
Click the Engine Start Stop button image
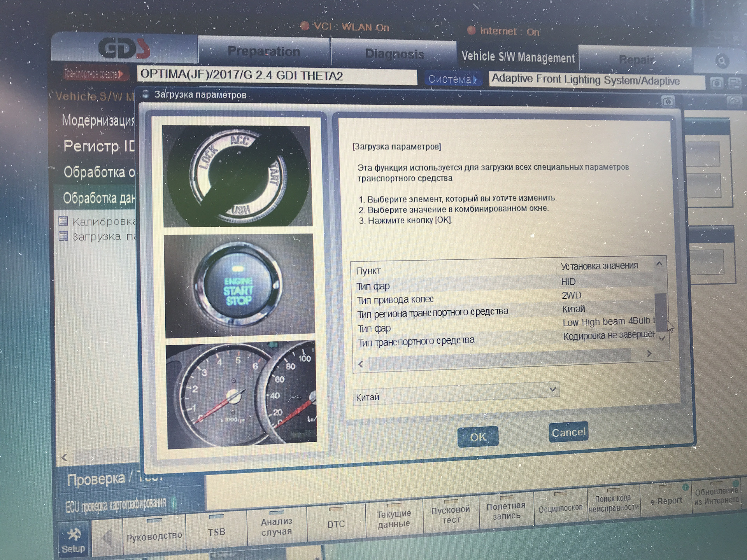point(239,286)
